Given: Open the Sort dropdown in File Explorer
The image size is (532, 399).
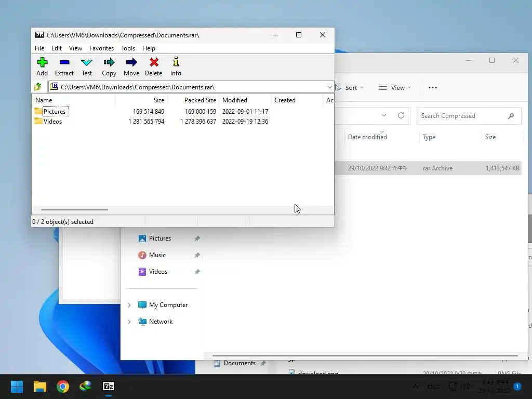Looking at the screenshot, I should point(350,87).
